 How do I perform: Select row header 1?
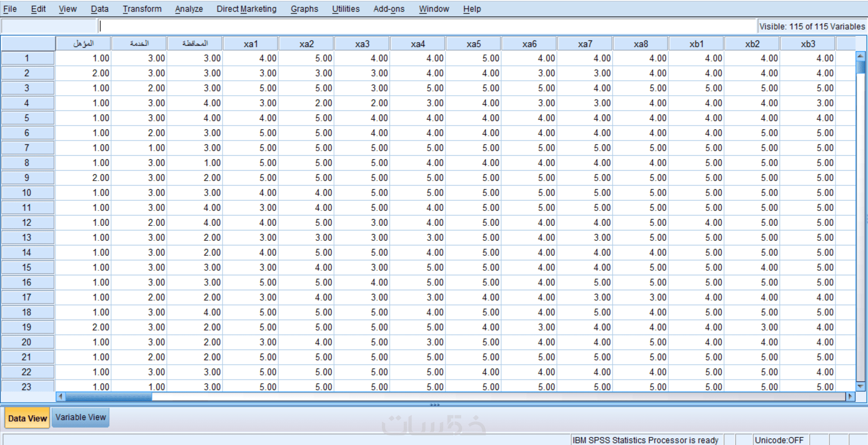pyautogui.click(x=27, y=58)
